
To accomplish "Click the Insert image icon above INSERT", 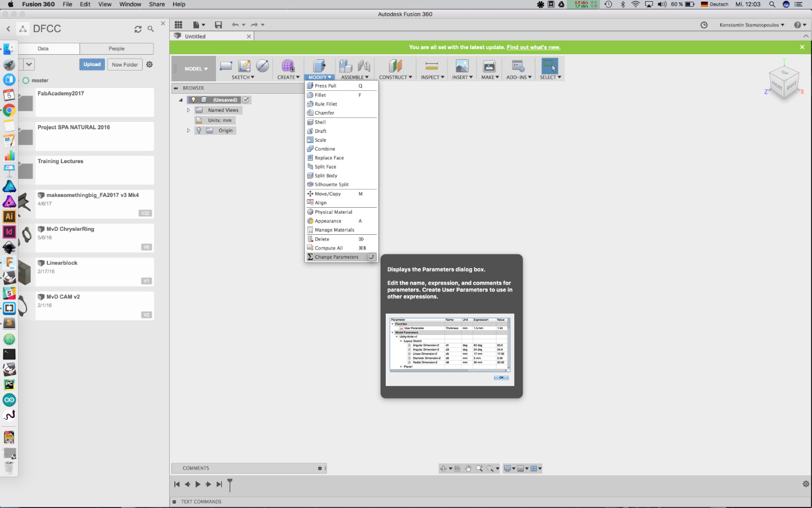I will [x=462, y=66].
